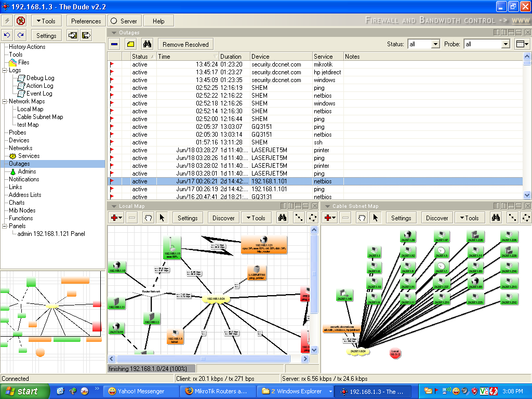532x399 pixels.
Task: Click the Windows Start button
Action: pos(24,391)
